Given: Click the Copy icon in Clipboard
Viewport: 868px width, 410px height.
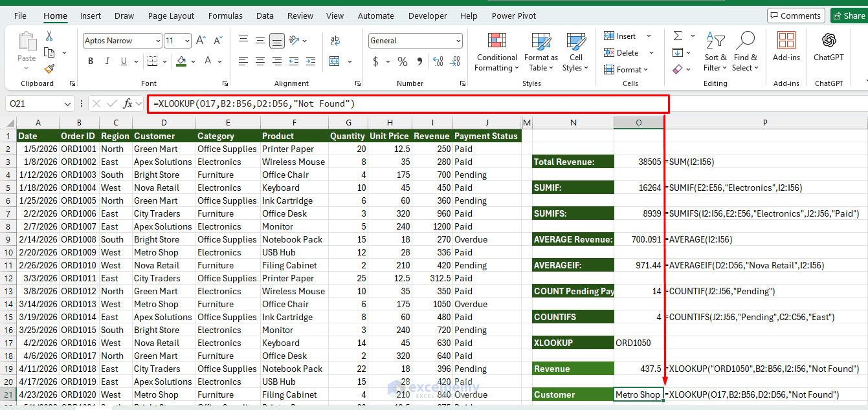Looking at the screenshot, I should [x=49, y=52].
